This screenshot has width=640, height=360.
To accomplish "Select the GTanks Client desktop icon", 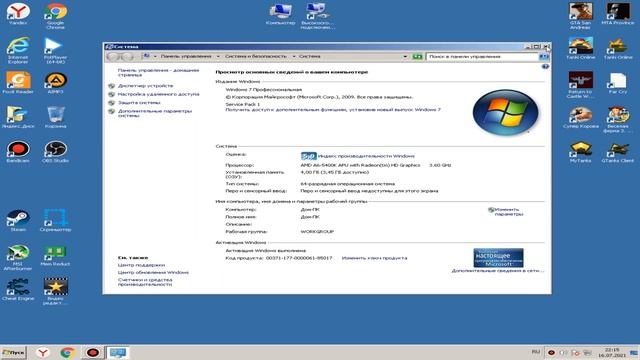I will tap(618, 152).
